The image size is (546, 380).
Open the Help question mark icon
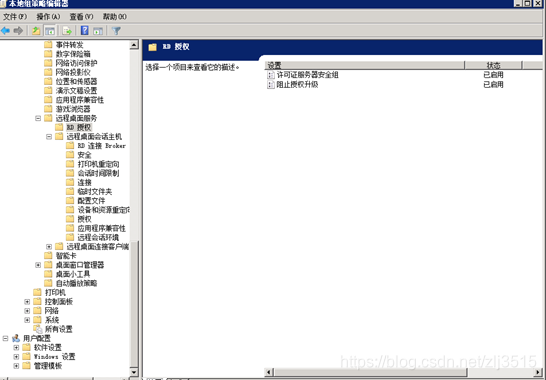tap(85, 31)
